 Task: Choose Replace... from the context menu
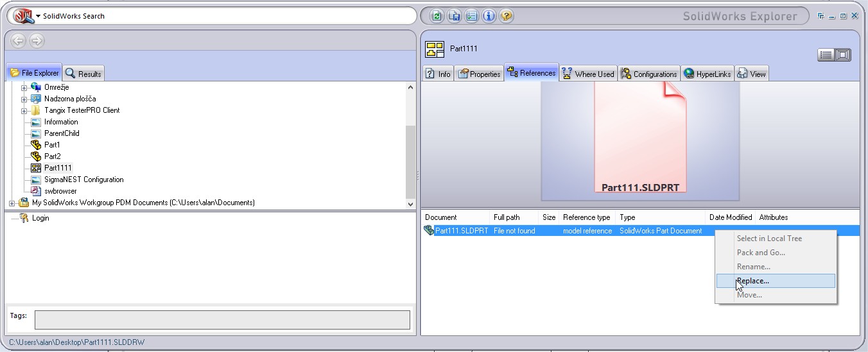click(753, 281)
